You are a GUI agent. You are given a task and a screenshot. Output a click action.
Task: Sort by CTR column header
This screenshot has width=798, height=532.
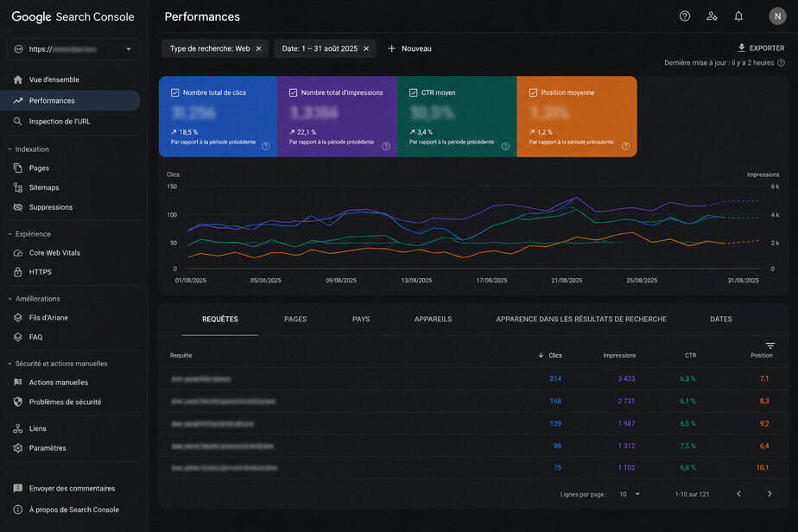[x=690, y=355]
